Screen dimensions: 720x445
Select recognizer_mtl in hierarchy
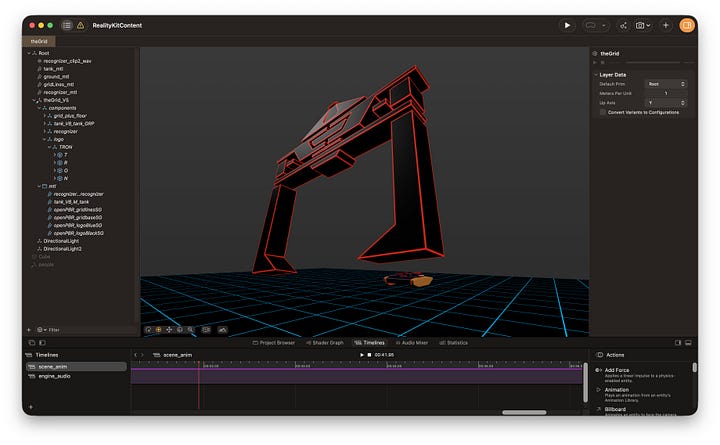click(x=60, y=92)
